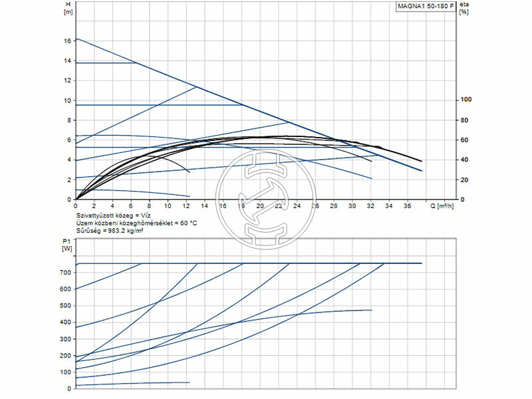Click the 200 tick on the P1 axis
This screenshot has height=399, width=532.
click(x=65, y=356)
